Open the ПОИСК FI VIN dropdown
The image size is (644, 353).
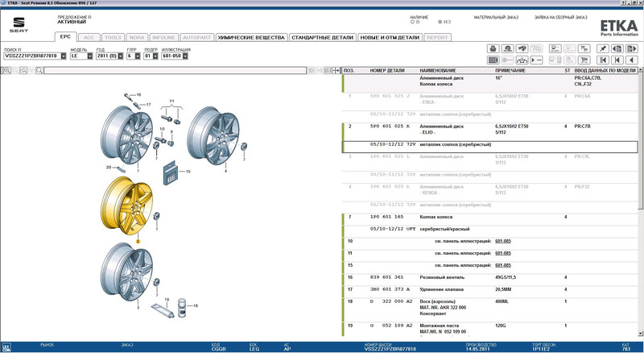click(x=64, y=56)
